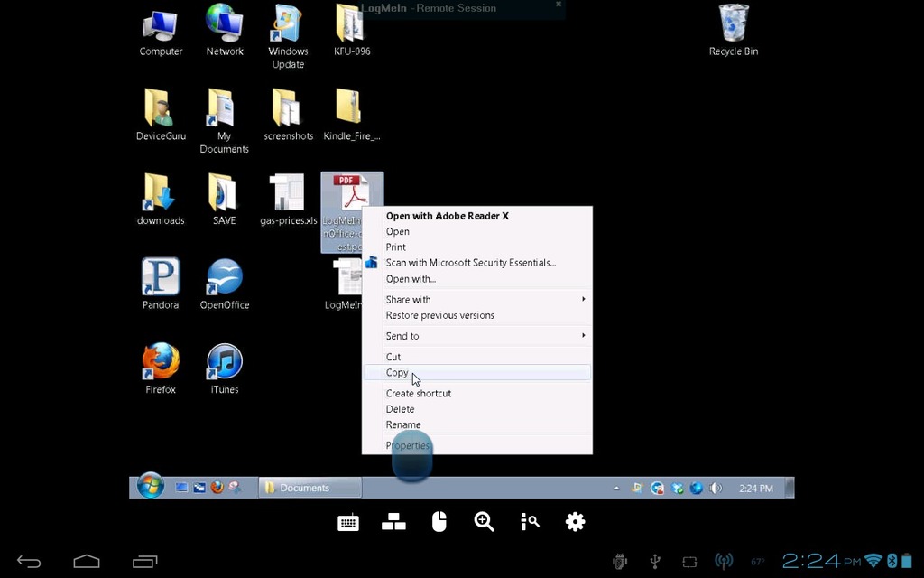This screenshot has width=924, height=578.
Task: Click the Windows volume tray icon
Action: click(x=716, y=489)
